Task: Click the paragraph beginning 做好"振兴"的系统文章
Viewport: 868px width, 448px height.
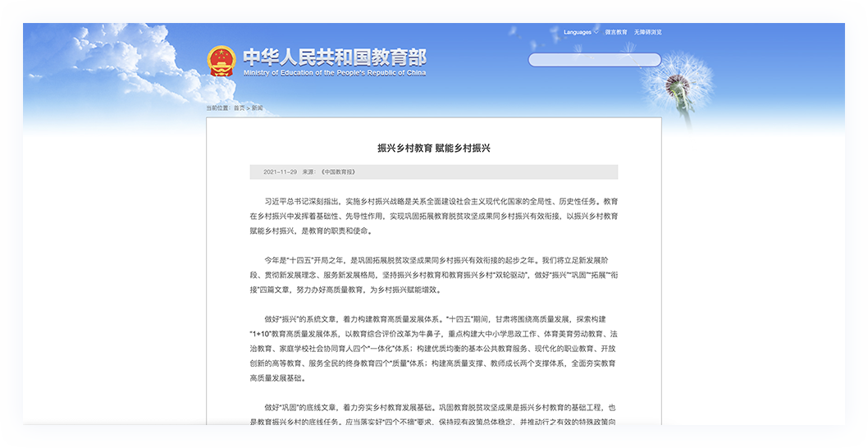Action: click(x=434, y=349)
